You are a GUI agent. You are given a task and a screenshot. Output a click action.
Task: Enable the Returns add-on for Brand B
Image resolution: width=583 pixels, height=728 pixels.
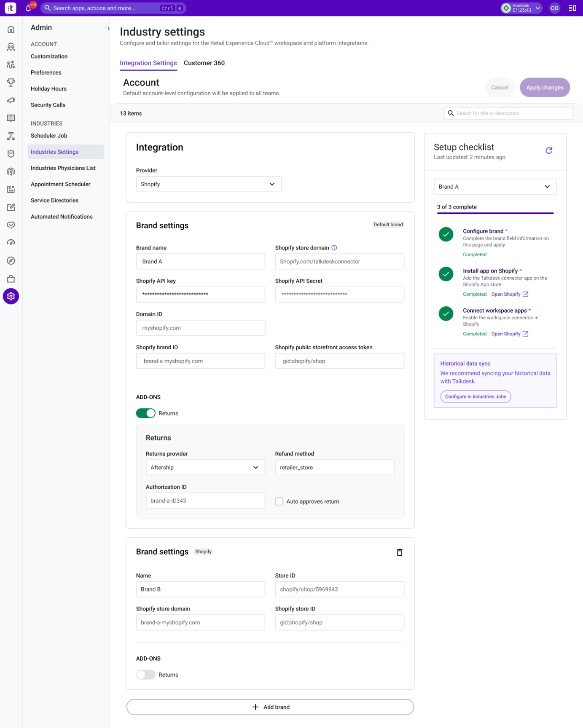[146, 674]
